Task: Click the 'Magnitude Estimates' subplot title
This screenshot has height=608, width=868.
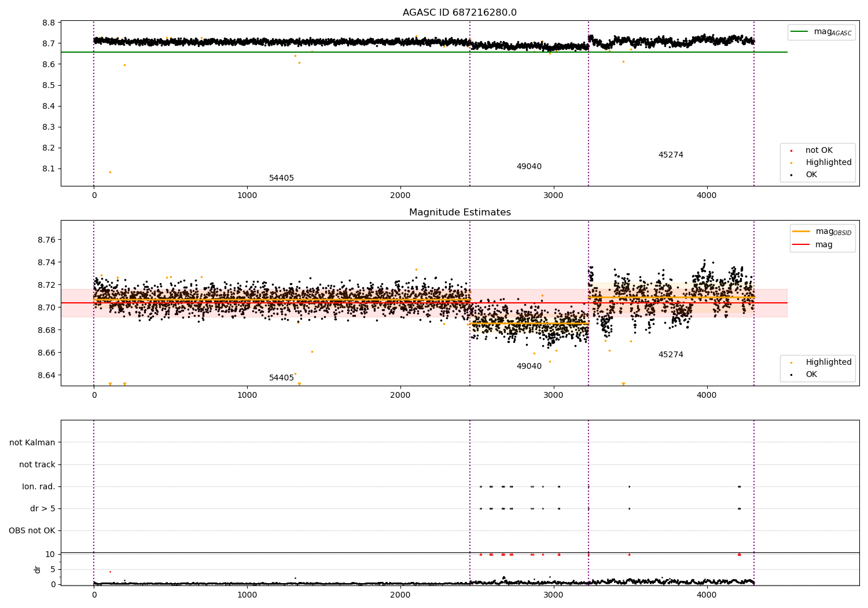Action: [460, 213]
